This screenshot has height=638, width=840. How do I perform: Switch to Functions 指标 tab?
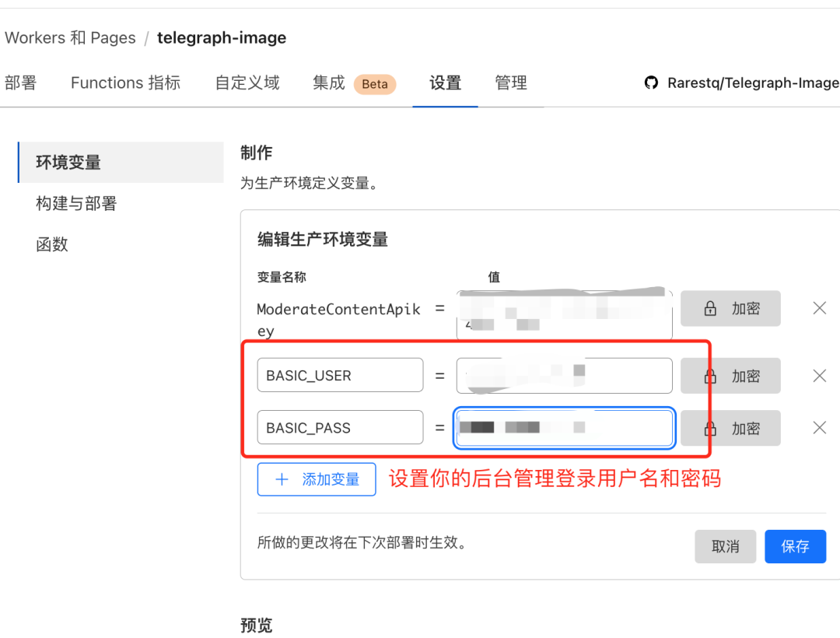point(125,83)
